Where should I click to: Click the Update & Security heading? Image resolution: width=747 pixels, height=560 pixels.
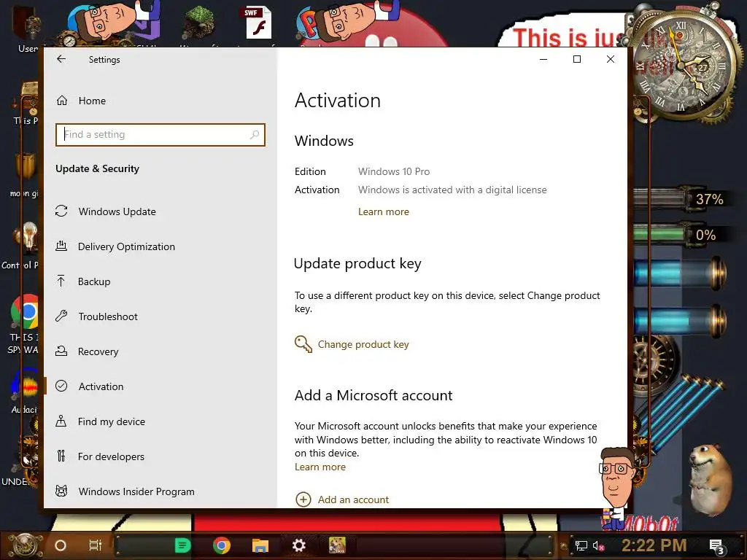tap(97, 168)
